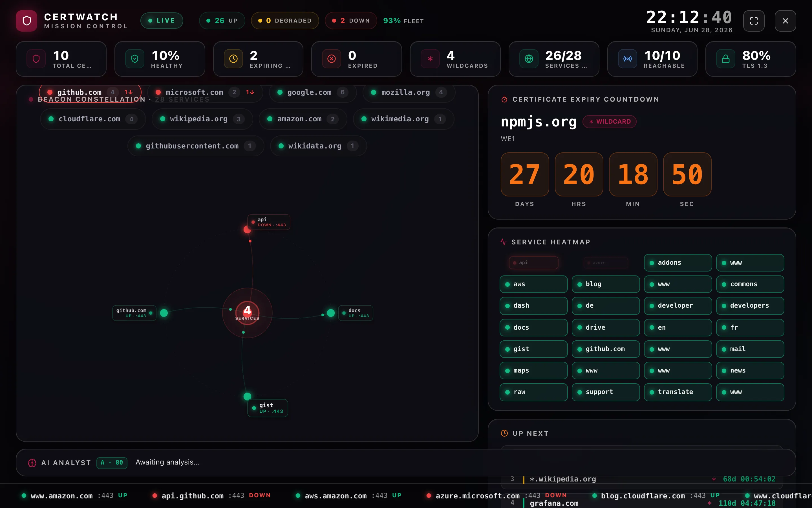The height and width of the screenshot is (508, 812).
Task: Click aws.amazon.com UP in the ticker
Action: (x=348, y=496)
